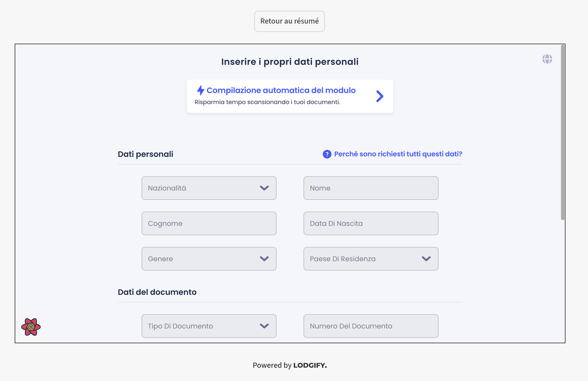The image size is (588, 381).
Task: Click the form's vertical scrollbar
Action: click(x=562, y=132)
